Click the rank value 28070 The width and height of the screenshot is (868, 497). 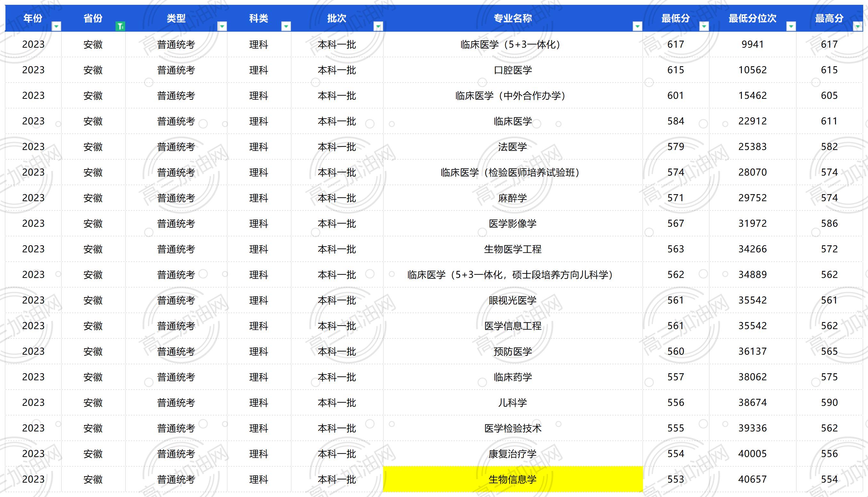click(x=752, y=172)
